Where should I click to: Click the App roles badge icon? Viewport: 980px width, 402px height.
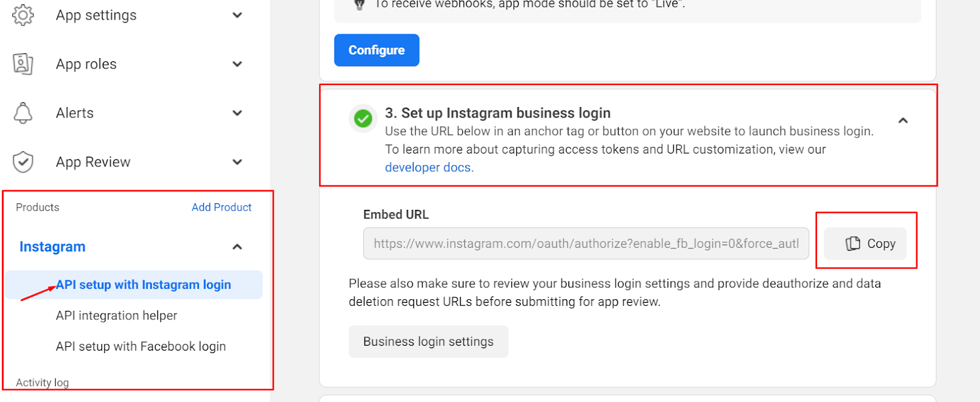click(x=23, y=64)
